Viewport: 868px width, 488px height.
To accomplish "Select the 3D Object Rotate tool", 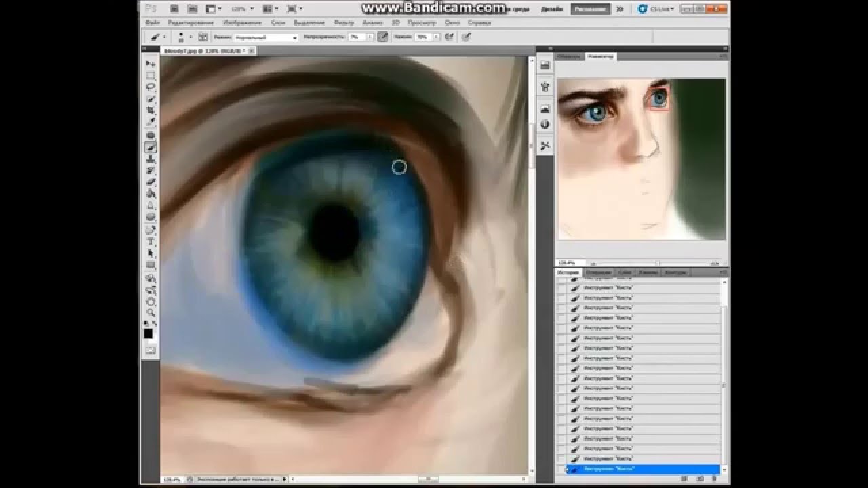I will pos(151,279).
